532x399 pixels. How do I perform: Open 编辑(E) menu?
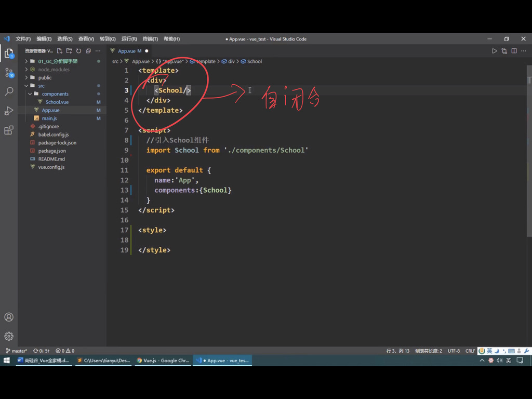[x=44, y=39]
